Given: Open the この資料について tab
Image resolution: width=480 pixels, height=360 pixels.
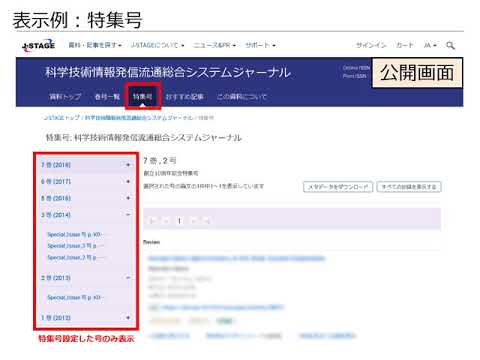Looking at the screenshot, I should click(x=242, y=97).
